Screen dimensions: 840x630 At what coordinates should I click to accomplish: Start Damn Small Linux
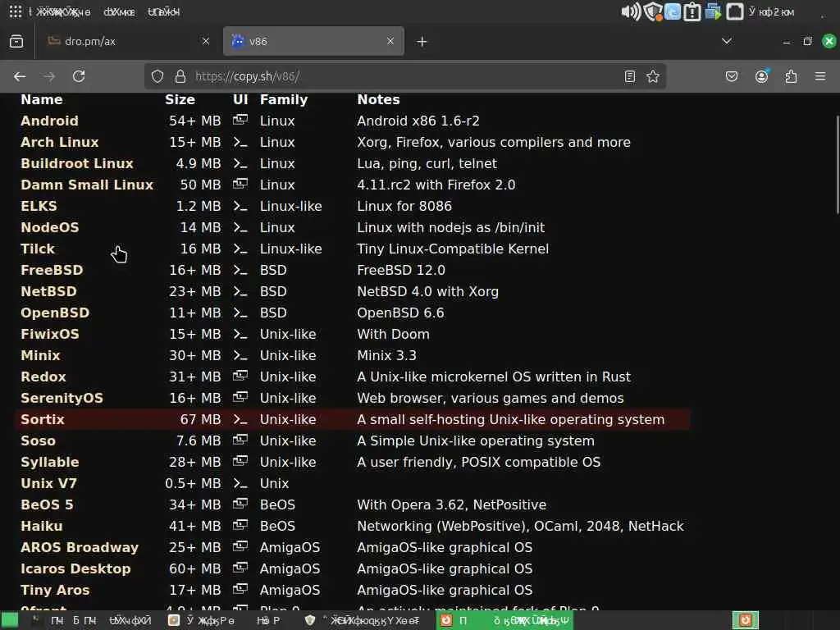[87, 185]
